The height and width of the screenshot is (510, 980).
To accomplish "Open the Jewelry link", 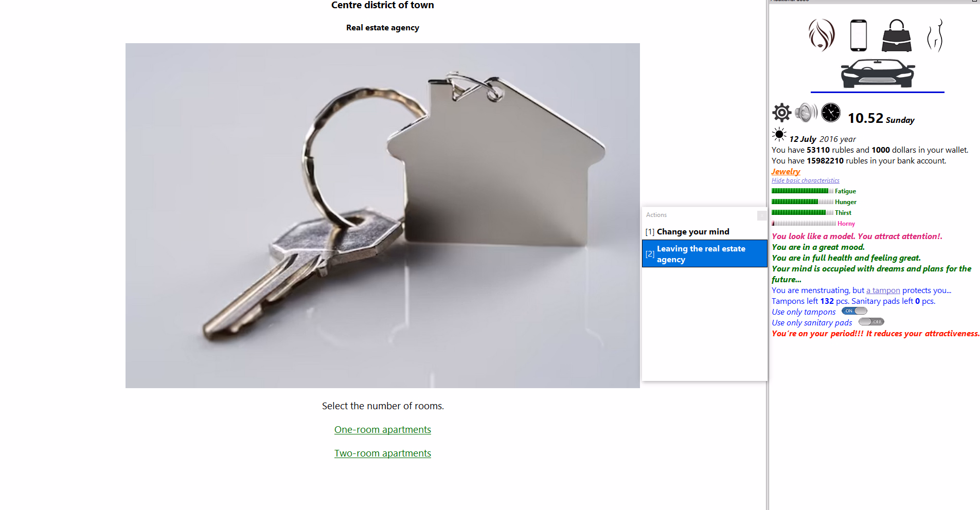I will click(x=786, y=172).
